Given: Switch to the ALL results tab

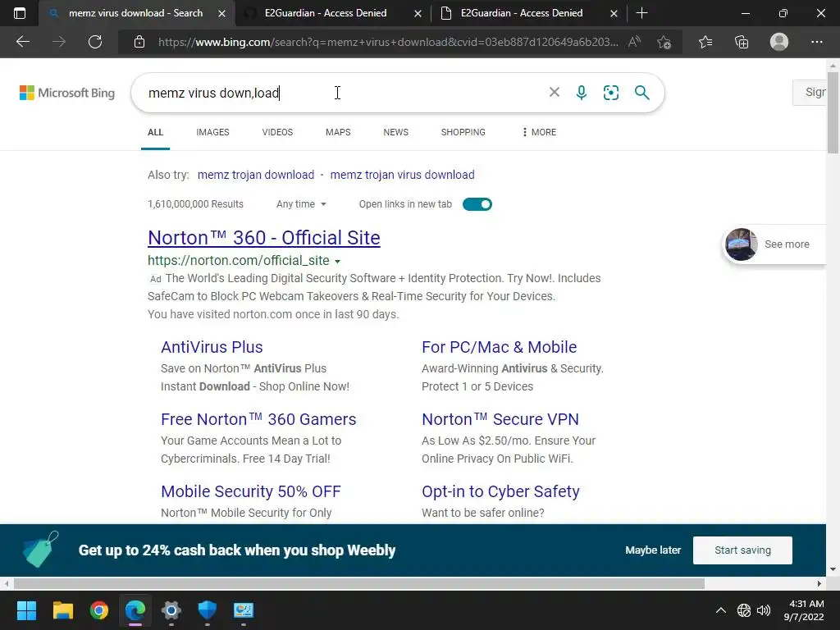Looking at the screenshot, I should click(155, 132).
